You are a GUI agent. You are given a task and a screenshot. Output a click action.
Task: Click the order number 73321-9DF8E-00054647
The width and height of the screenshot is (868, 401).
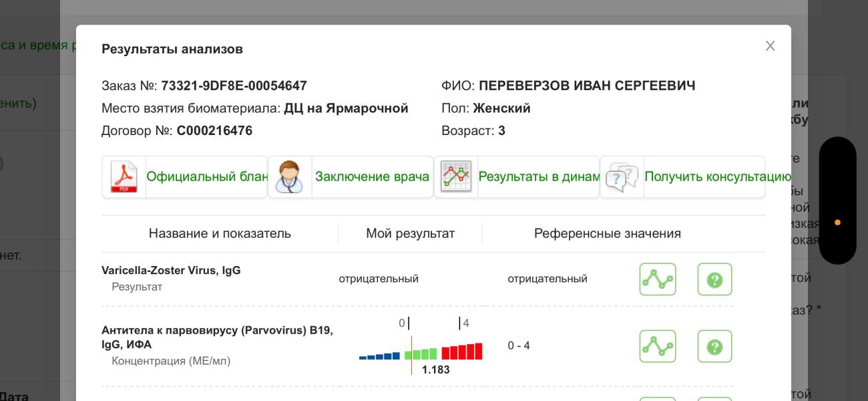click(234, 86)
